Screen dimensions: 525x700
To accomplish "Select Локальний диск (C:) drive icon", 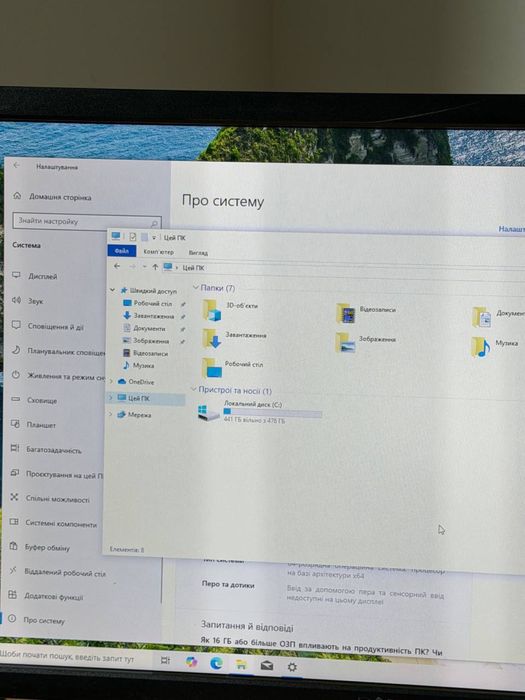I will tap(208, 412).
